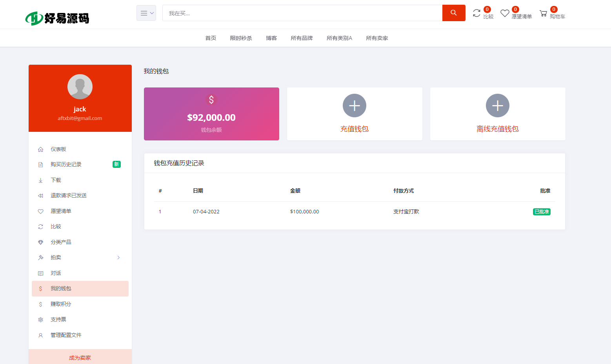This screenshot has width=611, height=364.
Task: Click the $92,000.00 balance amount
Action: [x=211, y=118]
